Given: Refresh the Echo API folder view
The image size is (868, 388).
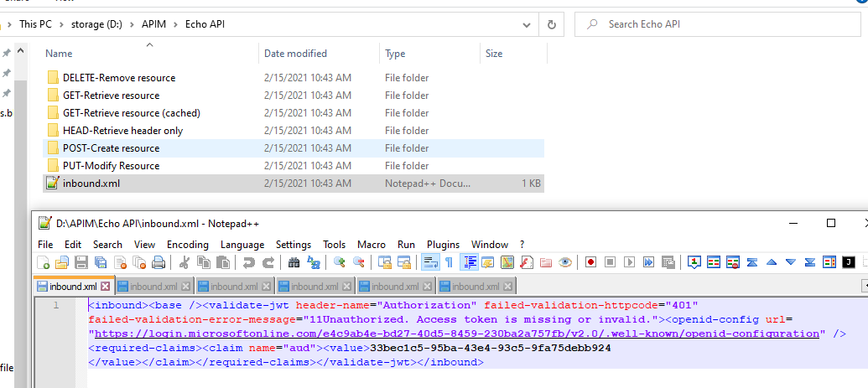Looking at the screenshot, I should pos(551,24).
